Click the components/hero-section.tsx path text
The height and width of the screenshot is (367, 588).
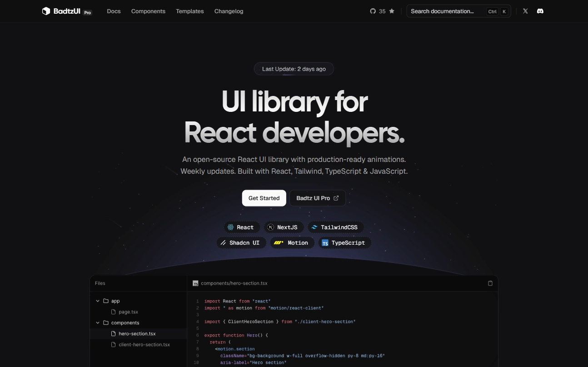coord(234,283)
